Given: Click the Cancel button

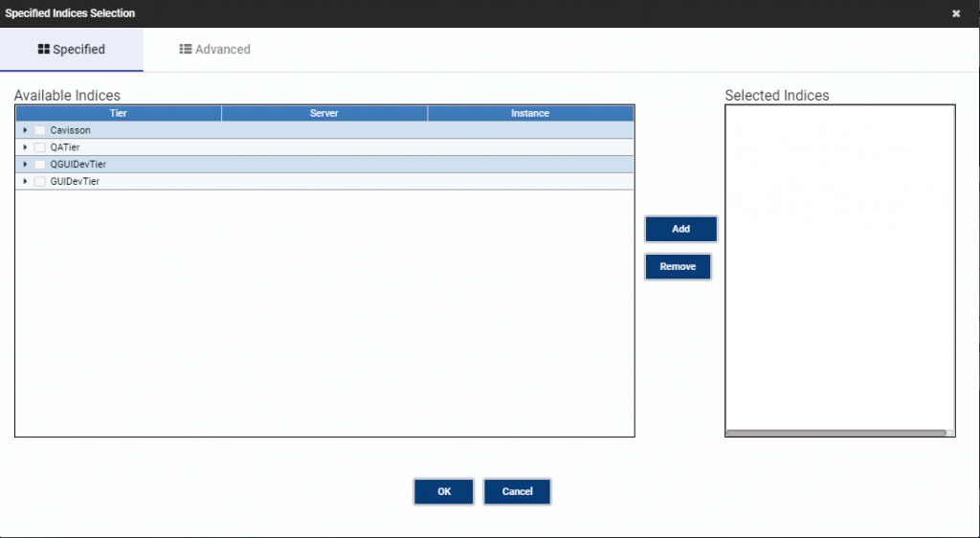Looking at the screenshot, I should [x=517, y=492].
